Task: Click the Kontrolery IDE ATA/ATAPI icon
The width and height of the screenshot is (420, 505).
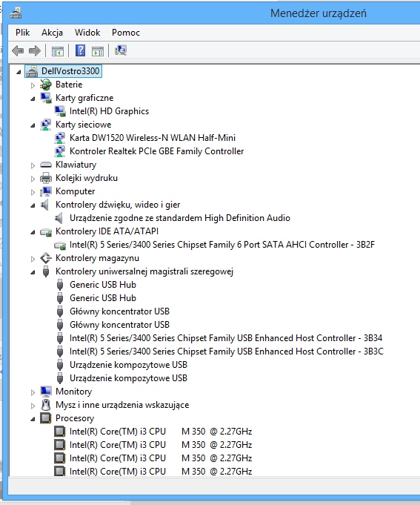Action: (46, 232)
